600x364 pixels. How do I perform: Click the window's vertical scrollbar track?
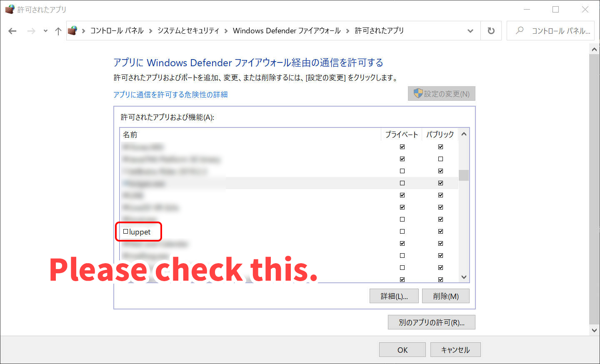(594, 189)
